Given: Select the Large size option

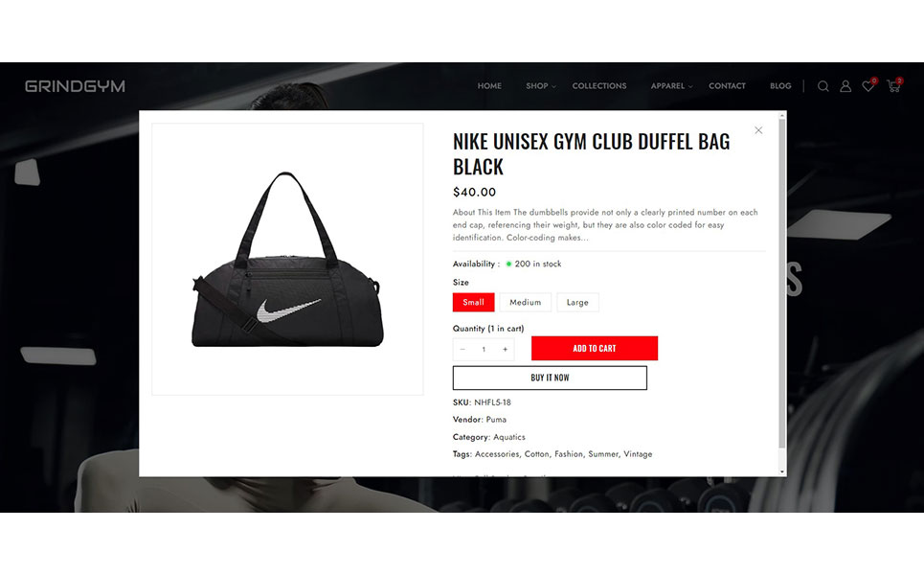Looking at the screenshot, I should 577,302.
